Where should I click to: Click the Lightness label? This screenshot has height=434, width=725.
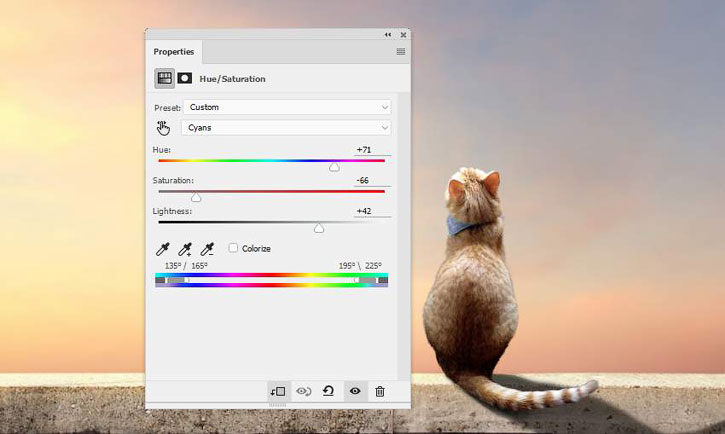tap(172, 211)
